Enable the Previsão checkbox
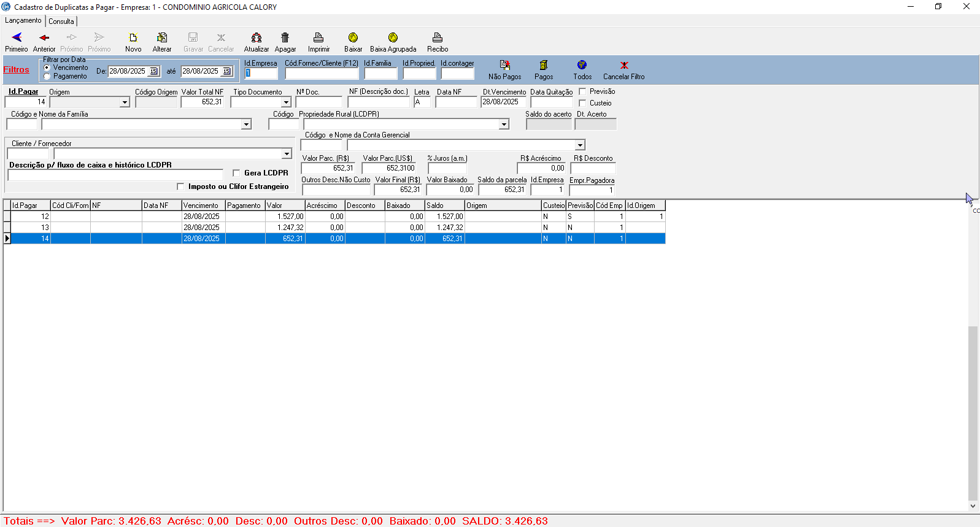The width and height of the screenshot is (980, 527). (x=583, y=91)
